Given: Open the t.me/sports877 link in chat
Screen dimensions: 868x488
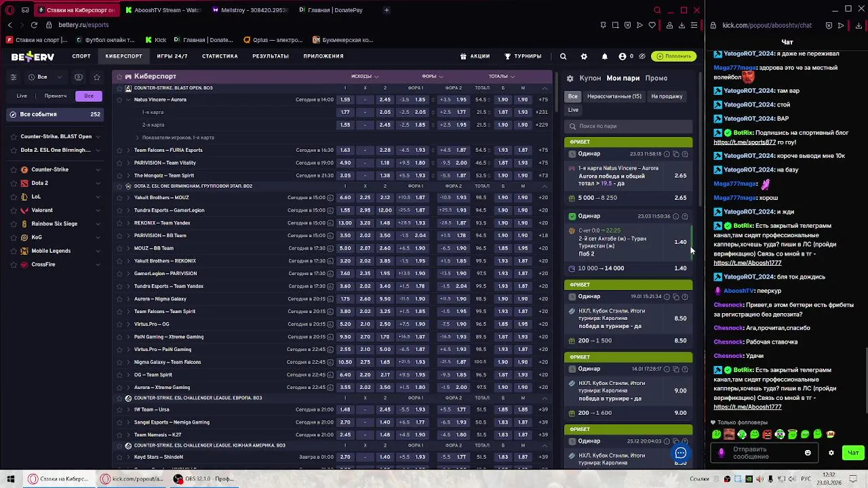Looking at the screenshot, I should tap(745, 142).
